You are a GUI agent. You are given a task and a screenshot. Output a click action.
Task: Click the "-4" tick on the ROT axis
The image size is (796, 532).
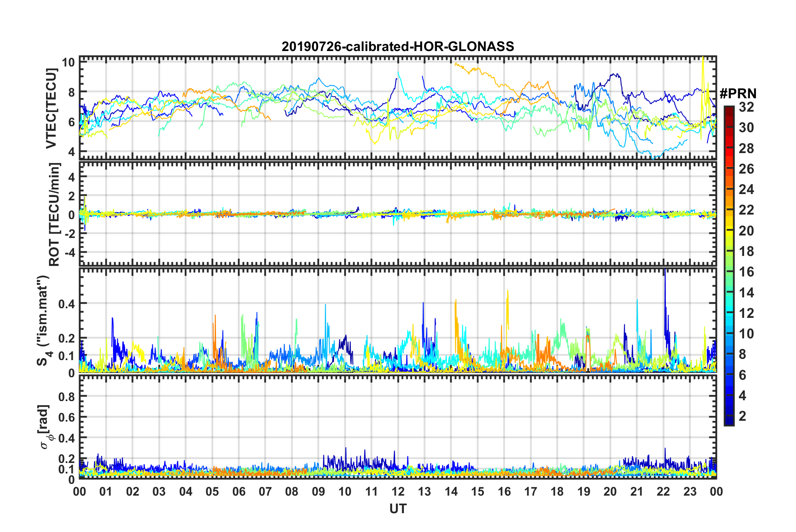tap(69, 253)
